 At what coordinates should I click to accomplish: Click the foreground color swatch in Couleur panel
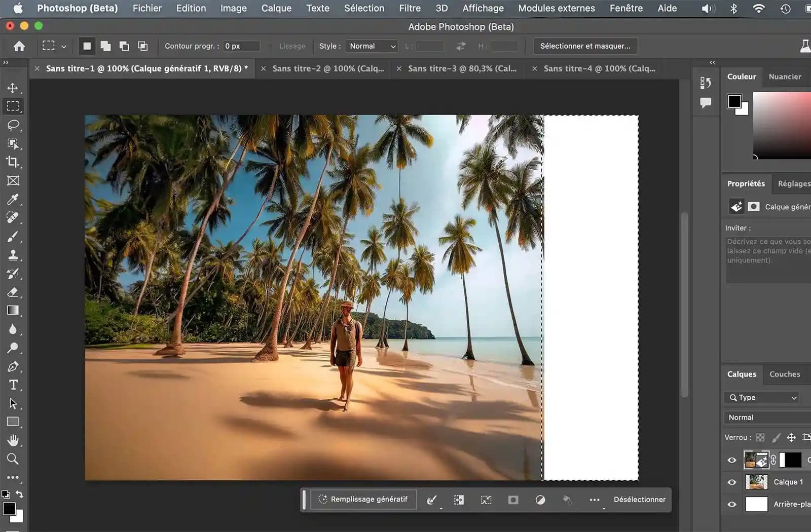tap(734, 101)
